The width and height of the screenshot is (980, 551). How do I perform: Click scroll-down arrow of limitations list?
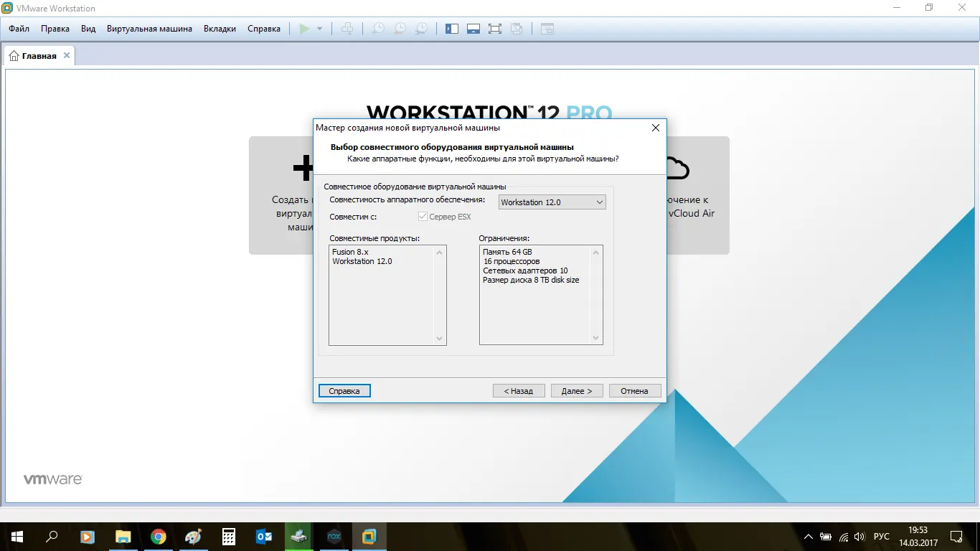pyautogui.click(x=595, y=339)
